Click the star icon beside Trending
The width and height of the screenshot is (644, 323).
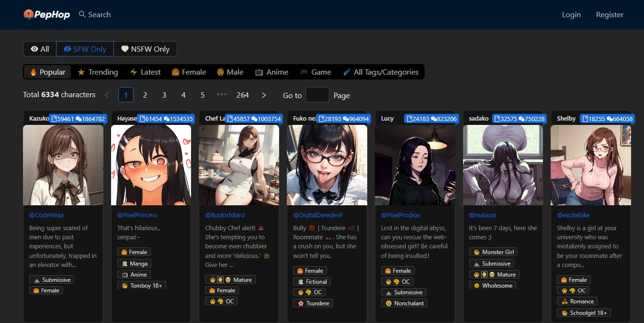pos(81,72)
